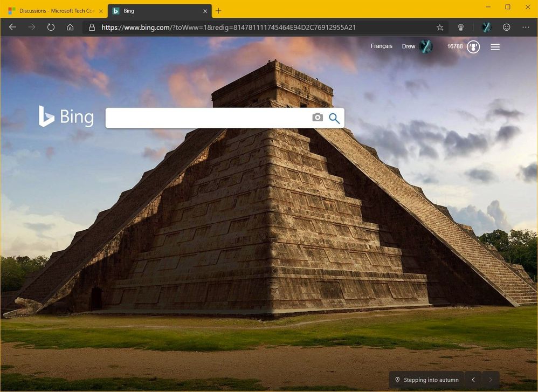Close the Discussions tab

(101, 11)
